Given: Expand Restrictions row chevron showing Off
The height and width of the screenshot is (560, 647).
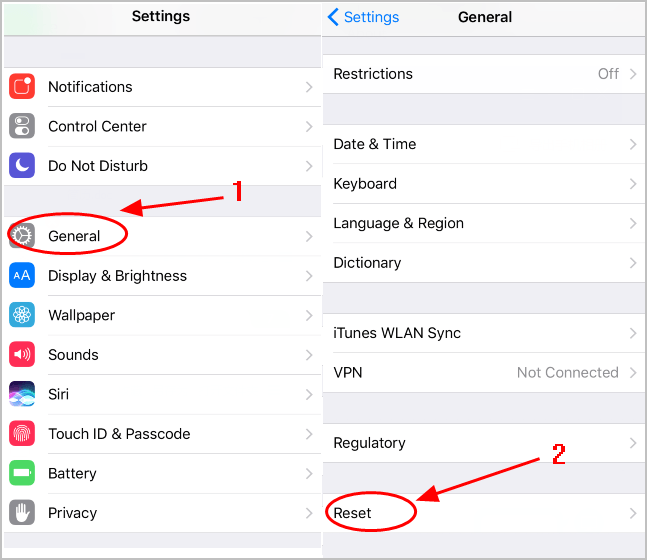Looking at the screenshot, I should (633, 74).
